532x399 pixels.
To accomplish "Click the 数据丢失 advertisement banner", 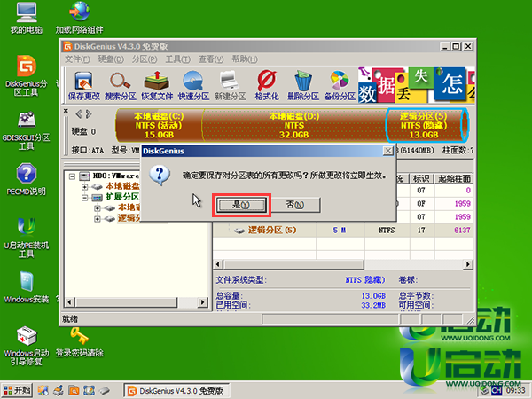I will 417,85.
